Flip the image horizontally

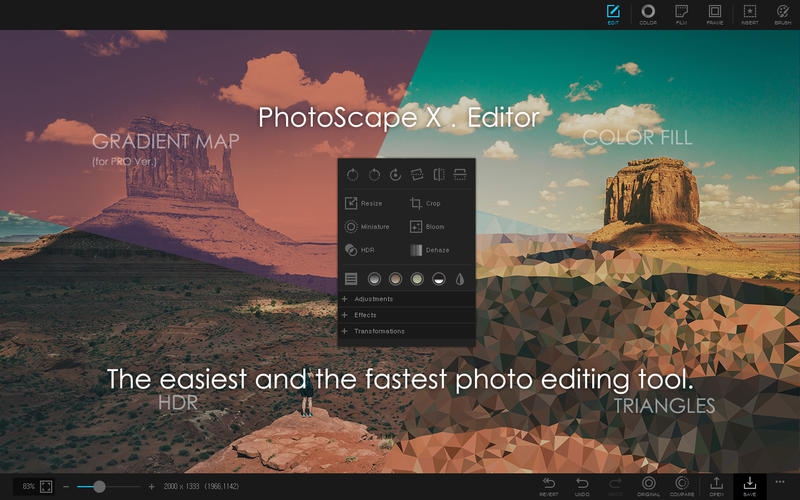[439, 175]
